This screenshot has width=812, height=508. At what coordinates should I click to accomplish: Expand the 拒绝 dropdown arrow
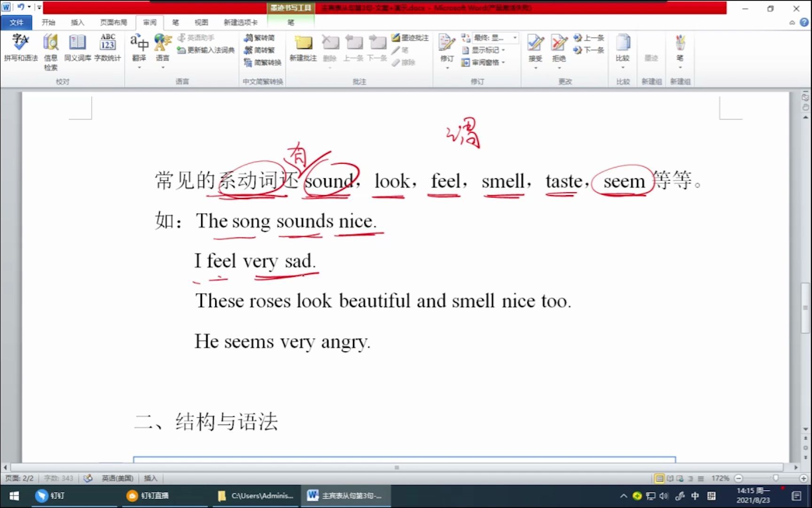point(559,68)
